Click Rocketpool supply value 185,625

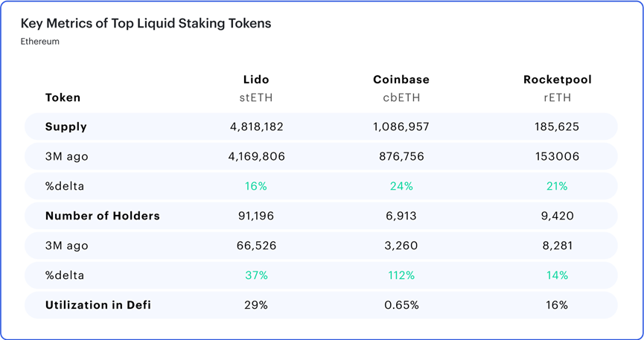[x=557, y=126]
